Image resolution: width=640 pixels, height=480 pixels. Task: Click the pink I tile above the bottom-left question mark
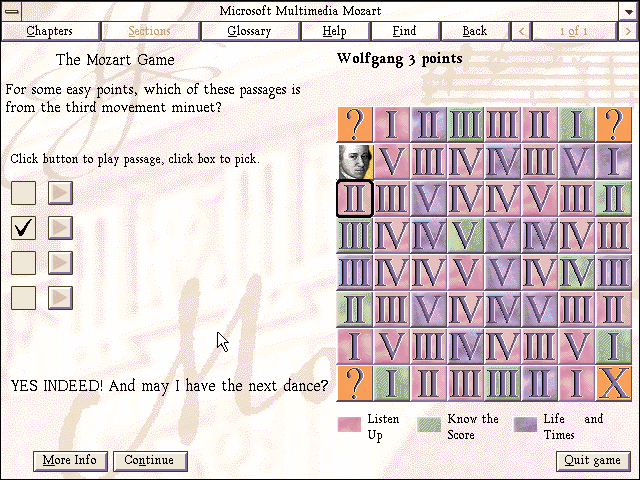pyautogui.click(x=355, y=347)
